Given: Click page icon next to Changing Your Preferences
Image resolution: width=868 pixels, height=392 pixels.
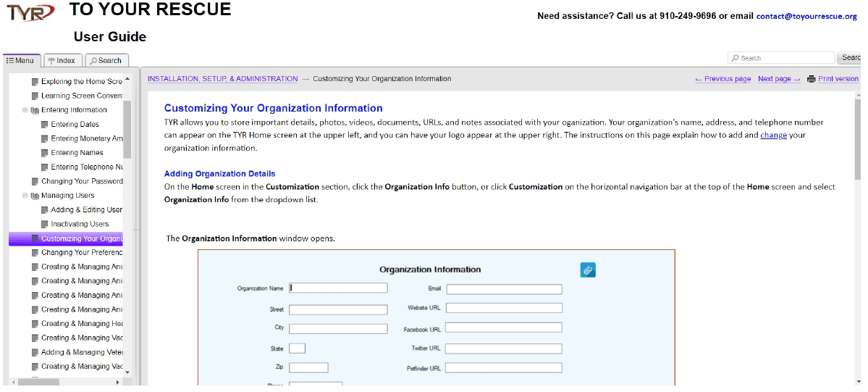Looking at the screenshot, I should [35, 252].
